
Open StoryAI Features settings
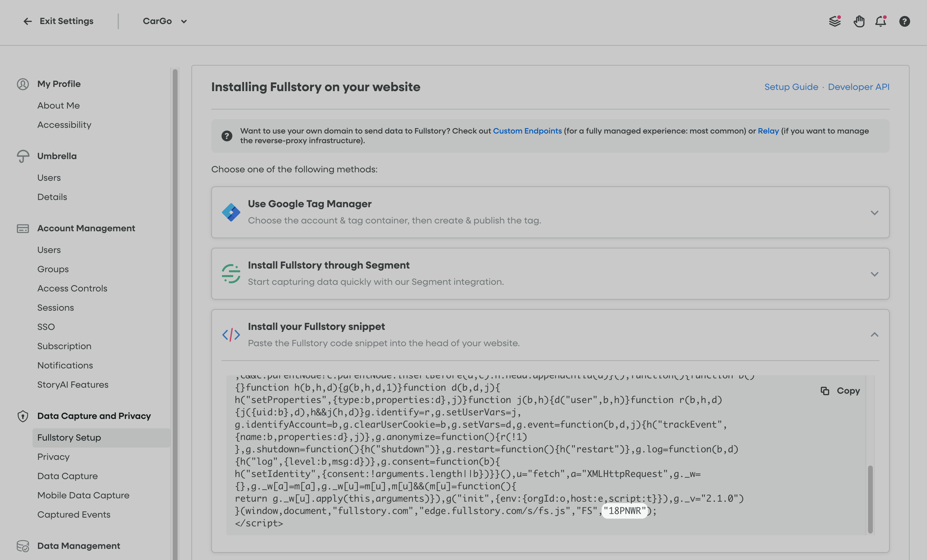coord(73,384)
